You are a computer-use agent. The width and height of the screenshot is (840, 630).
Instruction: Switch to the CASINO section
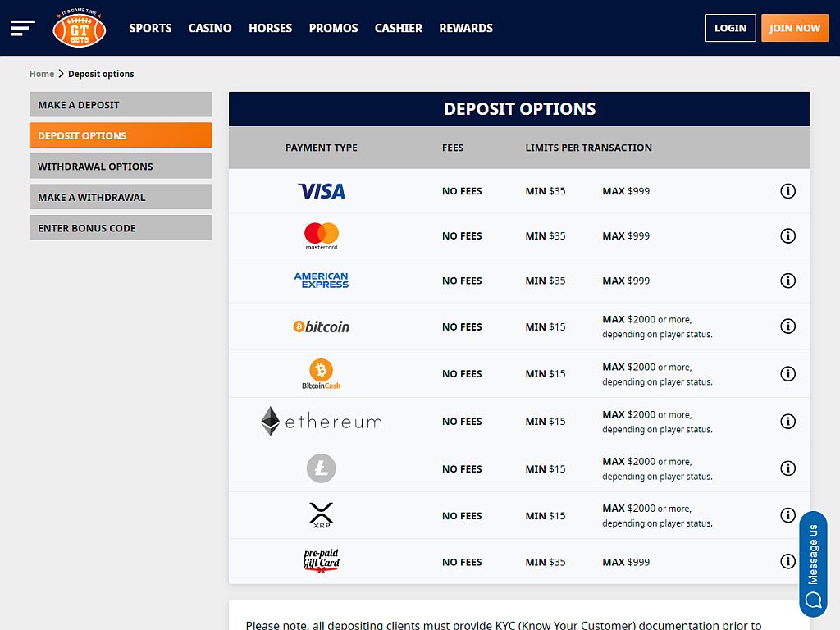point(210,28)
